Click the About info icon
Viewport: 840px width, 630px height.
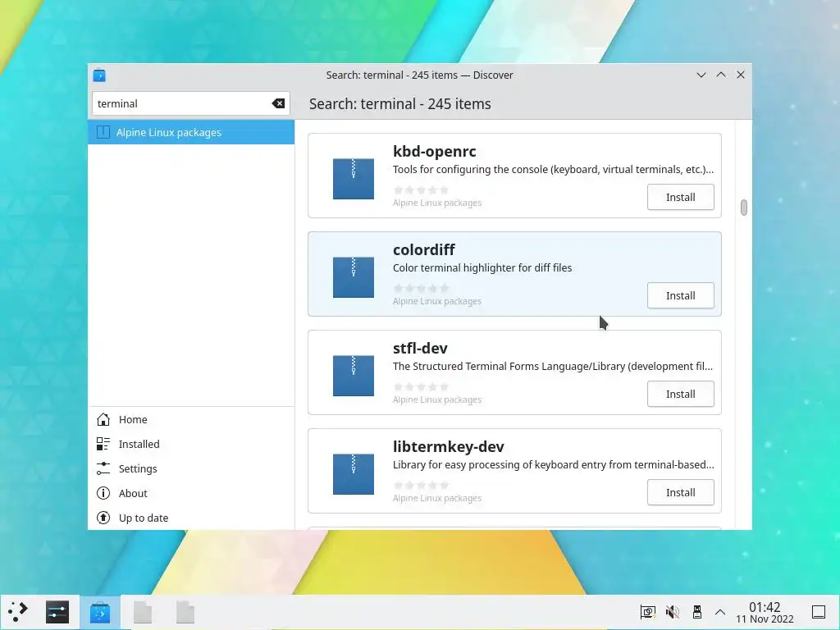pyautogui.click(x=103, y=493)
